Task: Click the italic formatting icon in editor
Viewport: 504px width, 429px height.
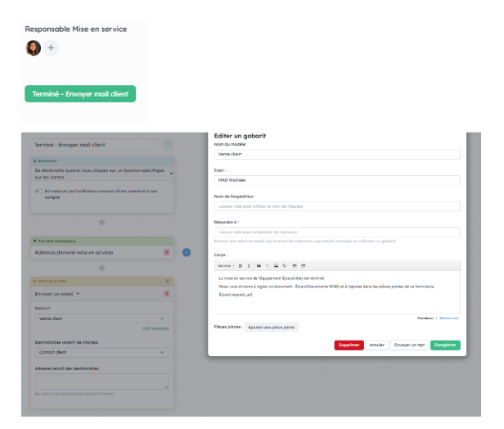Action: [x=250, y=266]
